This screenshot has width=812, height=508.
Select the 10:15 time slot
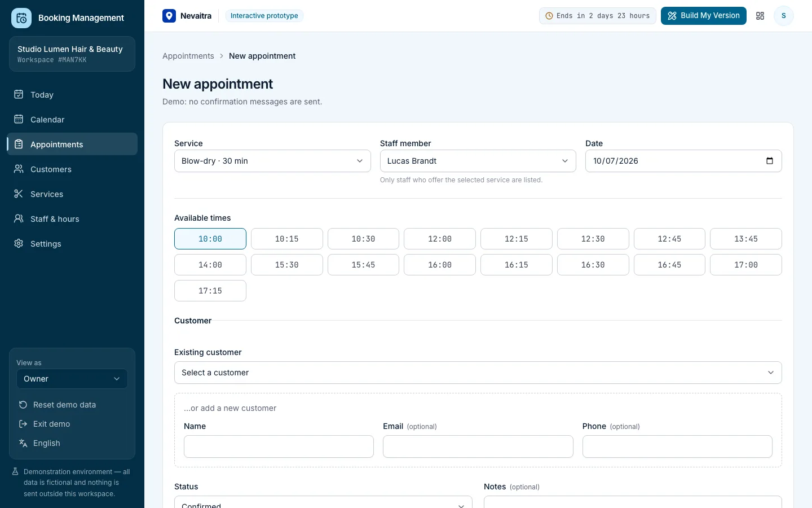[x=286, y=239]
